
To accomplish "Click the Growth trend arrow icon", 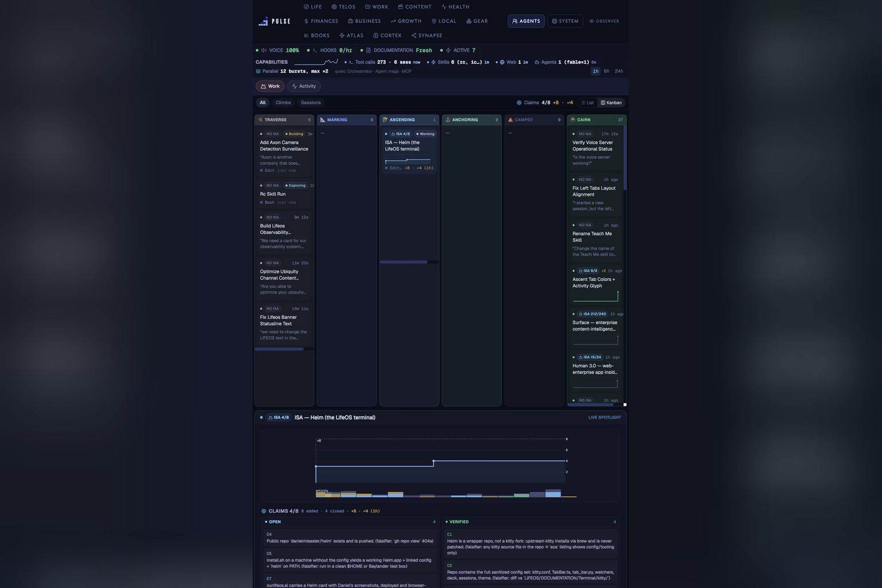I will click(x=393, y=21).
